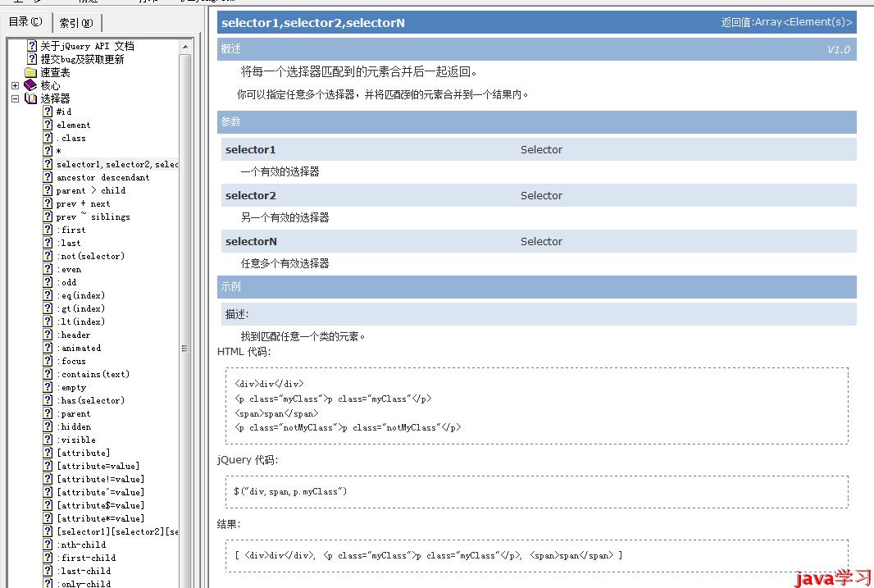
Task: Click the page icon next to .class
Action: click(48, 138)
